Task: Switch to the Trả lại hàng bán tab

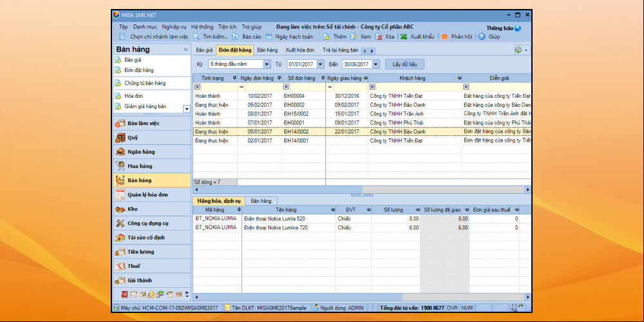Action: pyautogui.click(x=341, y=50)
